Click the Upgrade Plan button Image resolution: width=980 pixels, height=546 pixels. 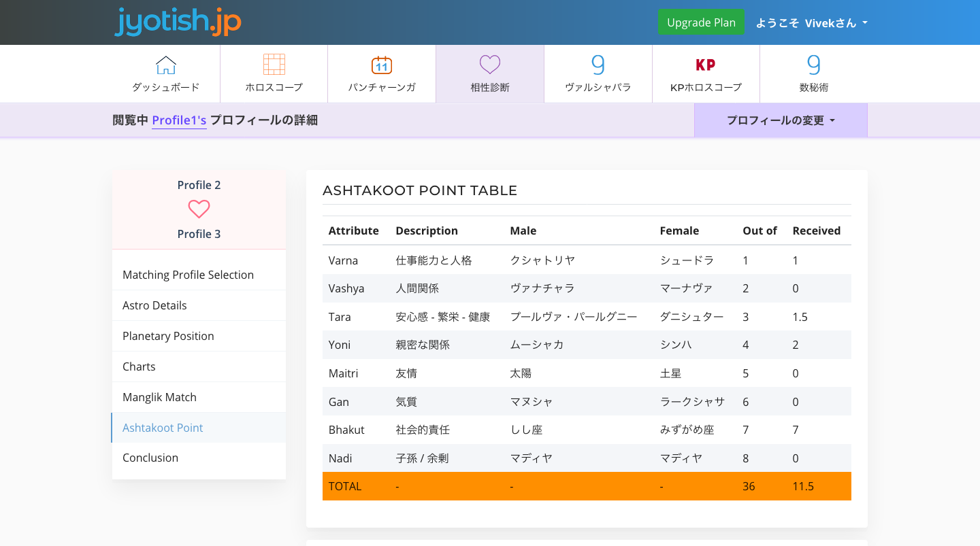click(701, 22)
